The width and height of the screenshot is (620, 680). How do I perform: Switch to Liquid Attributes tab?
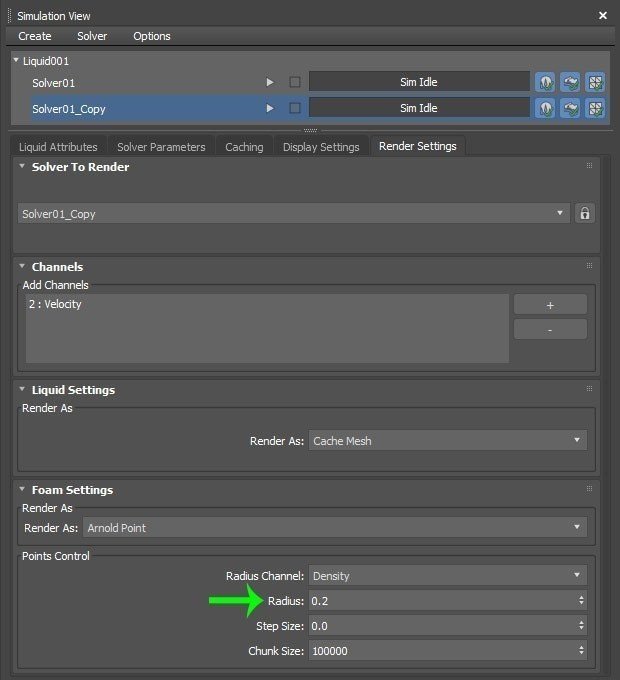[x=58, y=147]
